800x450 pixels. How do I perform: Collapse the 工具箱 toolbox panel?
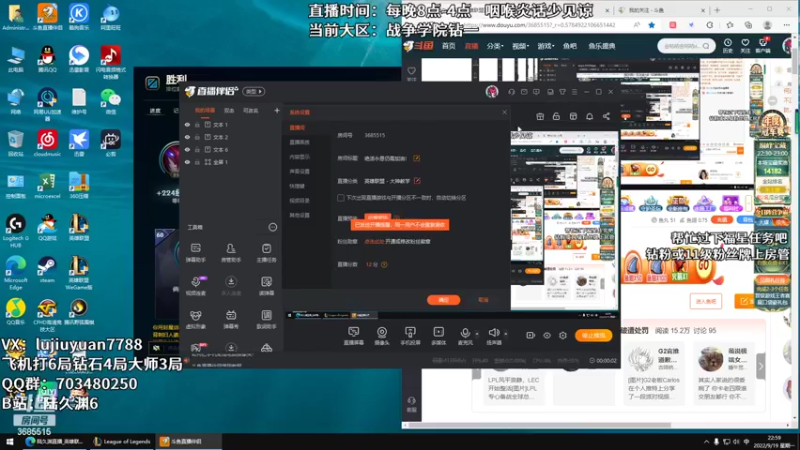point(272,227)
